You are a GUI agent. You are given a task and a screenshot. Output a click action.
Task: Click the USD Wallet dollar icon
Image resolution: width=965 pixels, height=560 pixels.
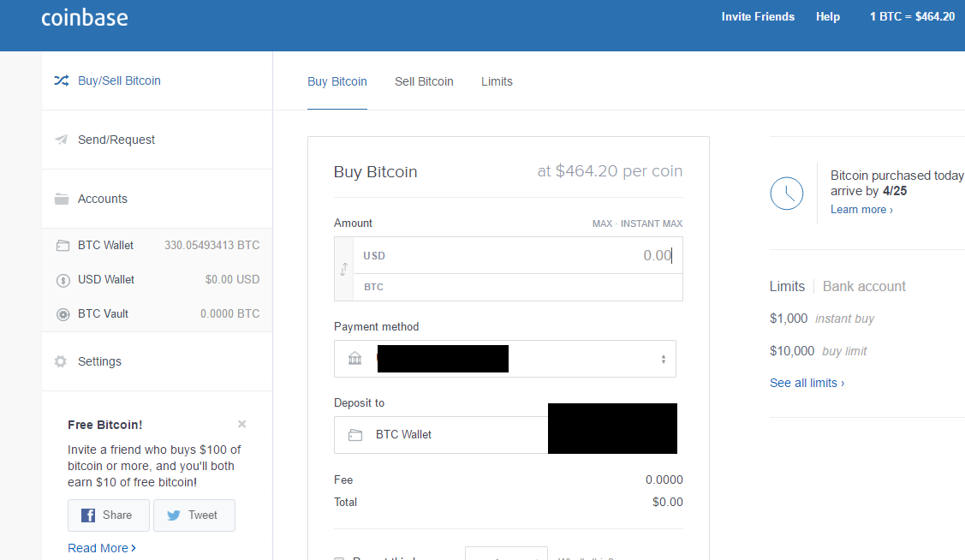pyautogui.click(x=63, y=280)
